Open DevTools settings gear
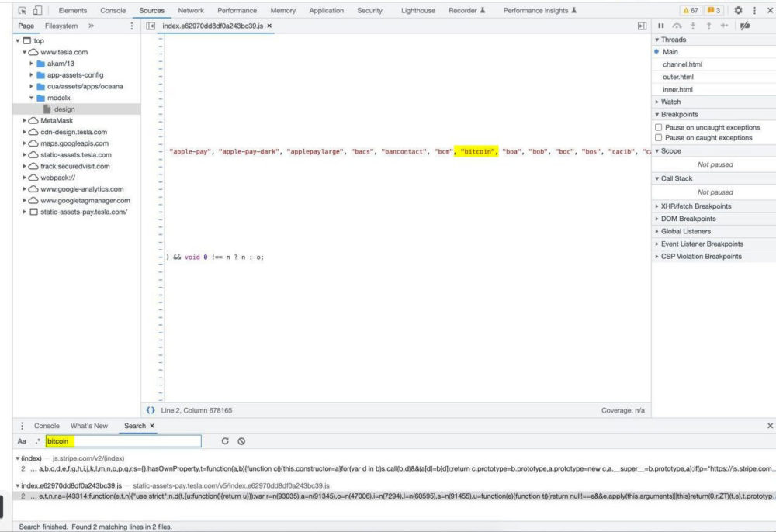The width and height of the screenshot is (776, 532). point(738,11)
